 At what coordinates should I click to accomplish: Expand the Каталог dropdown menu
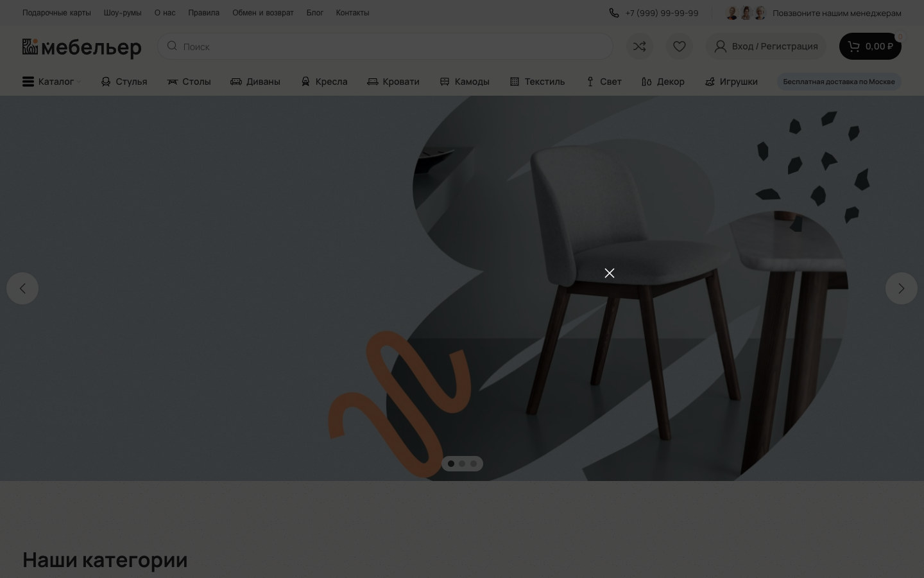click(x=52, y=82)
